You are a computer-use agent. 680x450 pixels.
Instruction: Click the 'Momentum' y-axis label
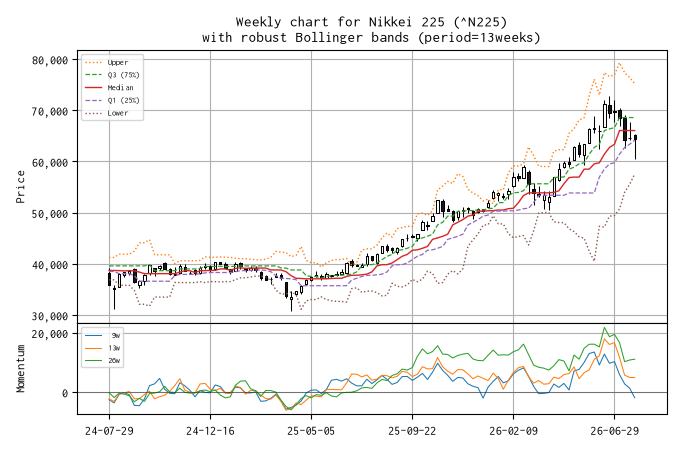[20, 368]
